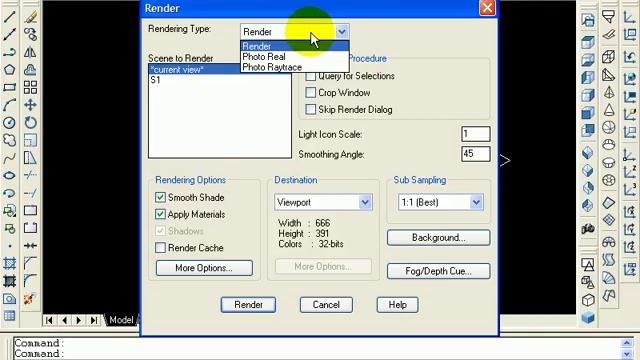Click command line scroll up arrow
This screenshot has width=640, height=360.
tap(627, 343)
